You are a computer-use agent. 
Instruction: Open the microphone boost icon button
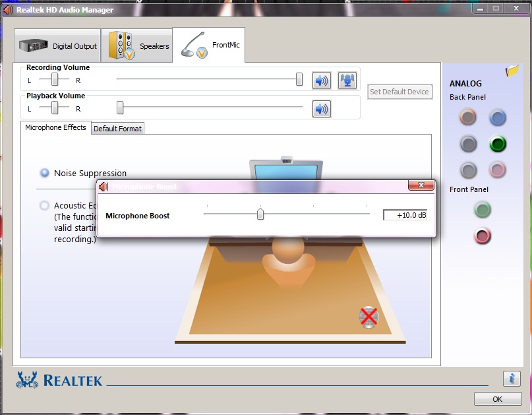coord(347,80)
